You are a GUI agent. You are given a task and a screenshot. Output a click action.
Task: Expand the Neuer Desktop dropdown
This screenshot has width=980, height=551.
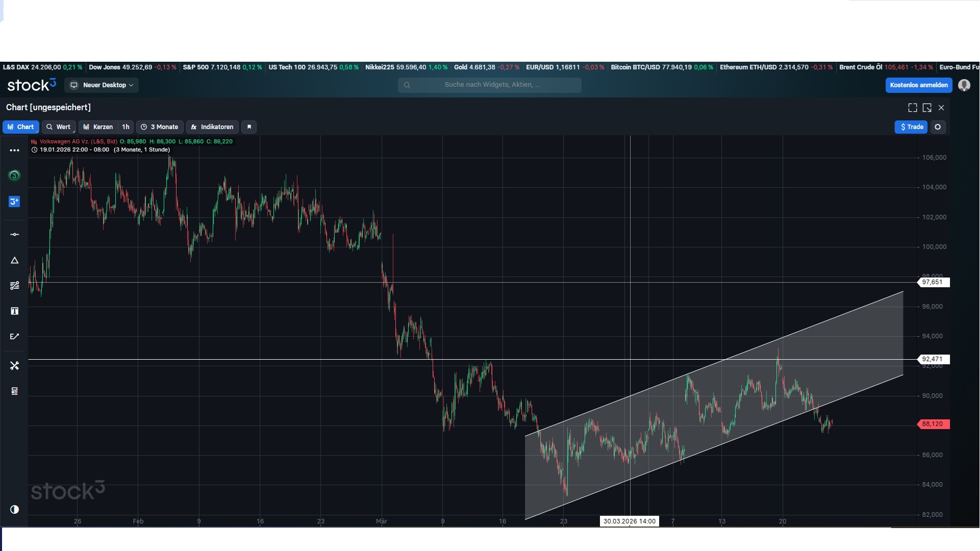pos(102,85)
